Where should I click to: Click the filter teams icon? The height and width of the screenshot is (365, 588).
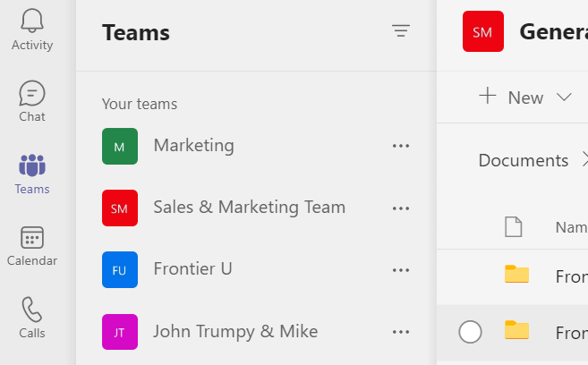401,31
